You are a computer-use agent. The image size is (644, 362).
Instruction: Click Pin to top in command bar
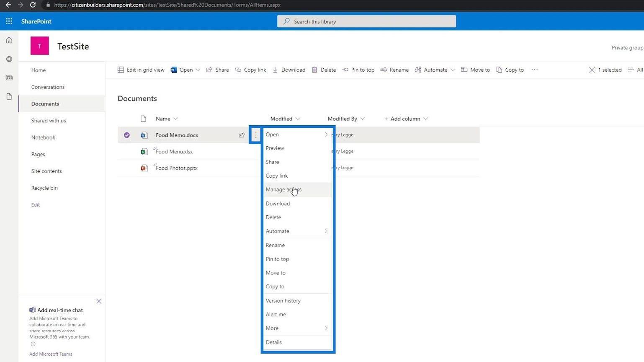[358, 70]
